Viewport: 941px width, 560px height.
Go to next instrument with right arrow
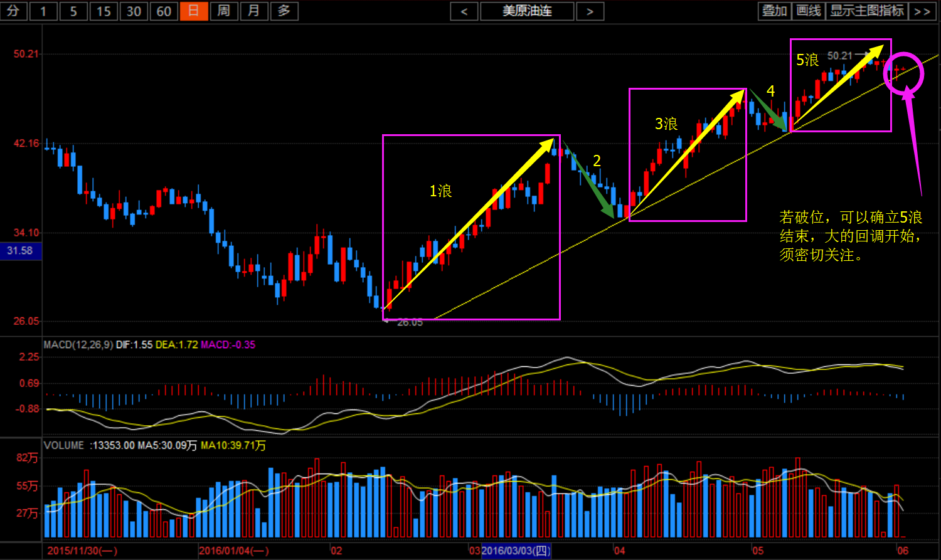(590, 11)
